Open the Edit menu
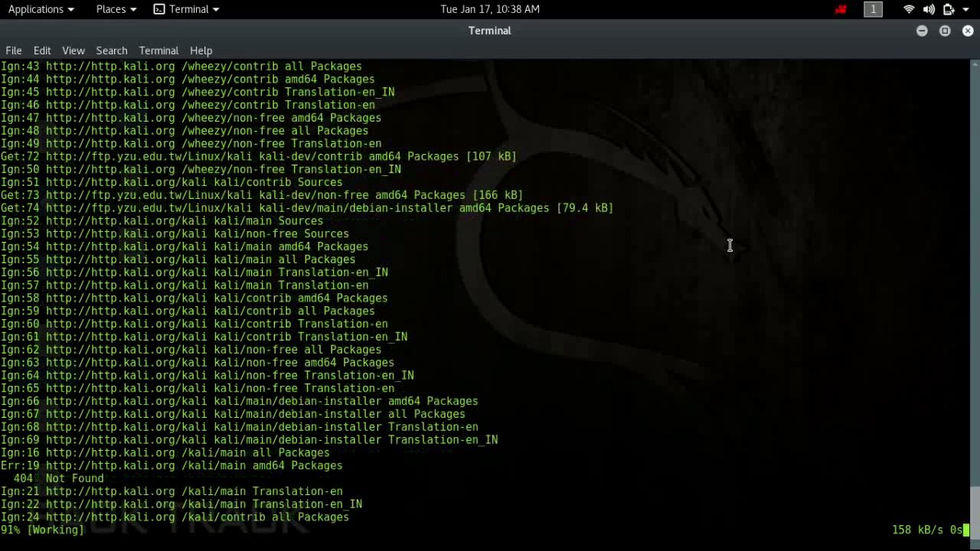 tap(42, 51)
